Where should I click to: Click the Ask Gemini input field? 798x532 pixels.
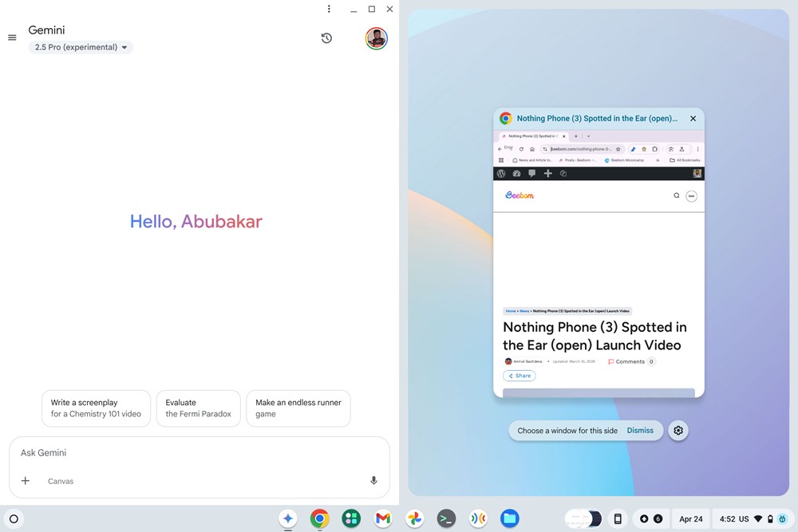199,453
